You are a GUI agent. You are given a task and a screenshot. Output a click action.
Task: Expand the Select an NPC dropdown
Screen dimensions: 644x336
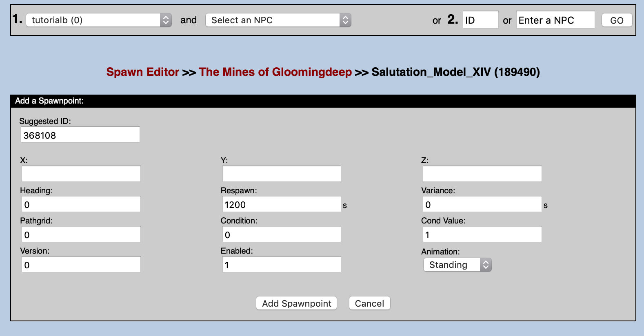point(278,20)
